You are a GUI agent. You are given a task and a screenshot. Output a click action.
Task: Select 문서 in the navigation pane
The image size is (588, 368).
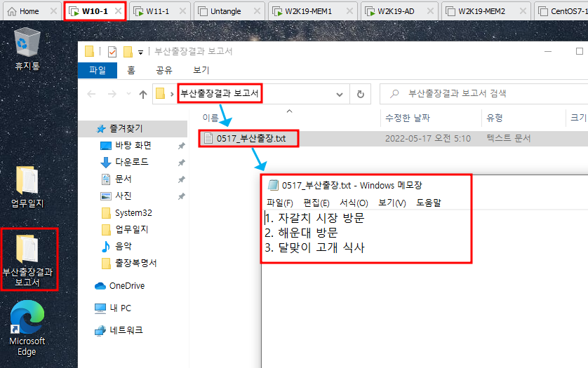click(x=123, y=179)
